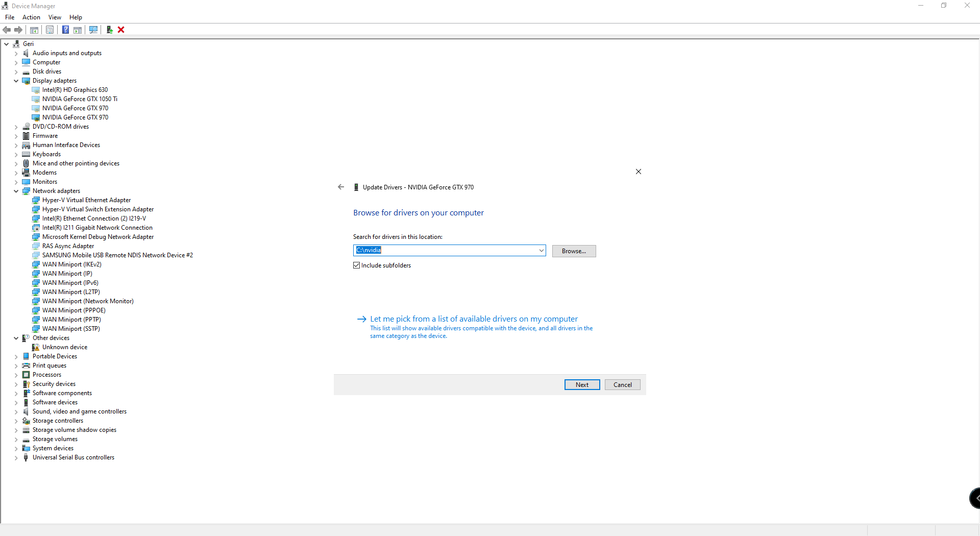Click the Cancel button in the dialog

click(622, 384)
